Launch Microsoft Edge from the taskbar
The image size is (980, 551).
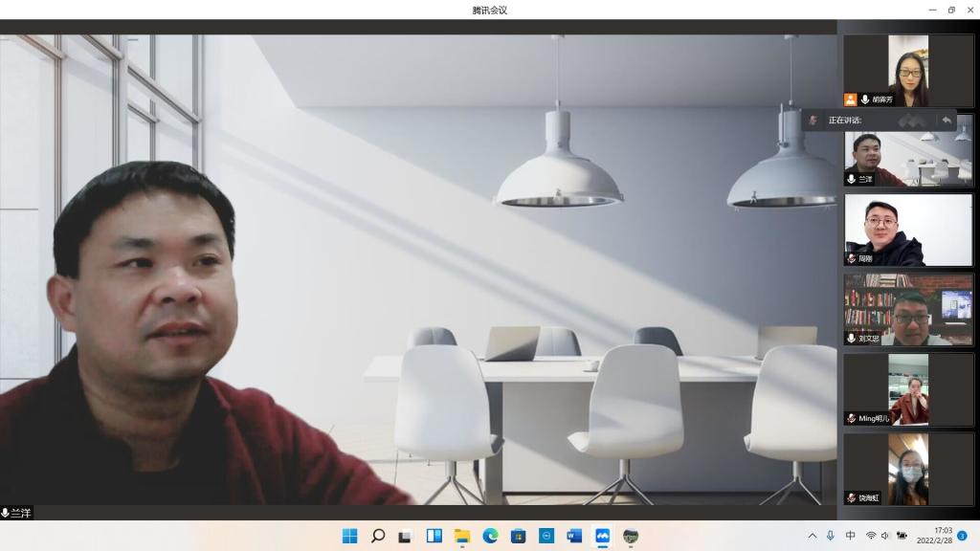coord(490,536)
